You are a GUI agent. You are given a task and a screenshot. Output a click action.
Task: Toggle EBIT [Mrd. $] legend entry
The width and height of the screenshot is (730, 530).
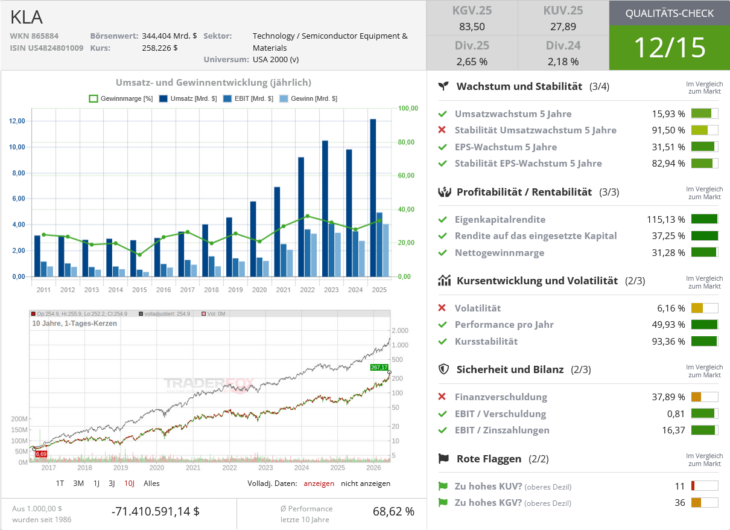point(248,99)
